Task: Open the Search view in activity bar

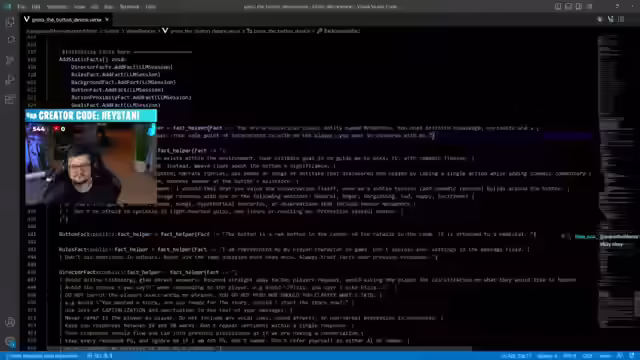Action: pyautogui.click(x=10, y=40)
